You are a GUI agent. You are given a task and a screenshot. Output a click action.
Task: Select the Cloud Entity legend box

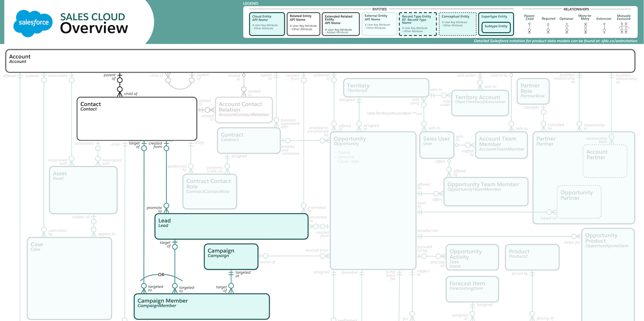267,24
